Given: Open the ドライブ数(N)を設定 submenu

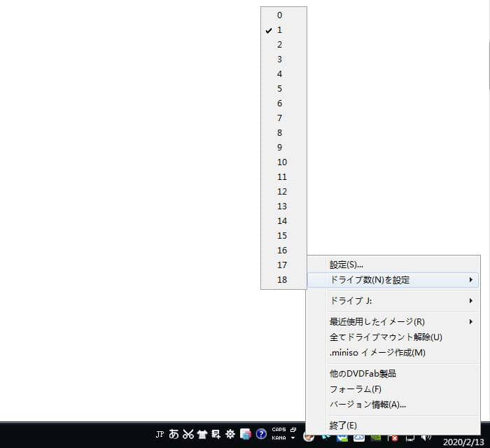Looking at the screenshot, I should click(x=393, y=280).
